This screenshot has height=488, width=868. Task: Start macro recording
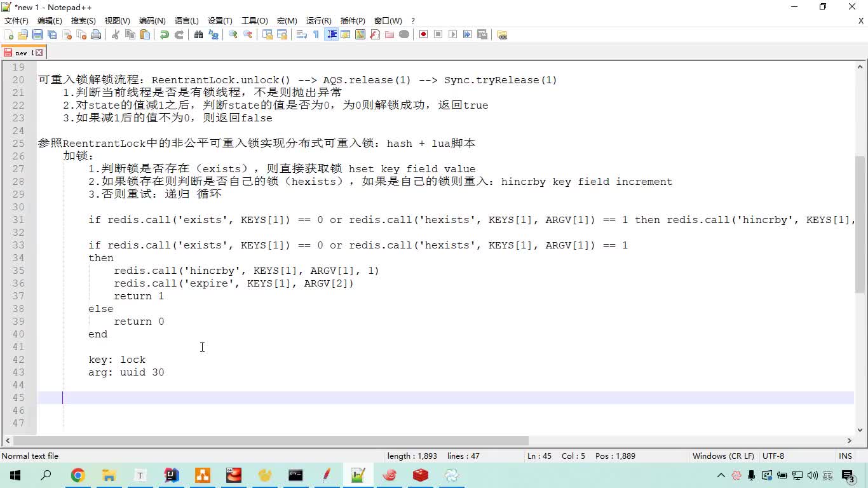(x=424, y=35)
